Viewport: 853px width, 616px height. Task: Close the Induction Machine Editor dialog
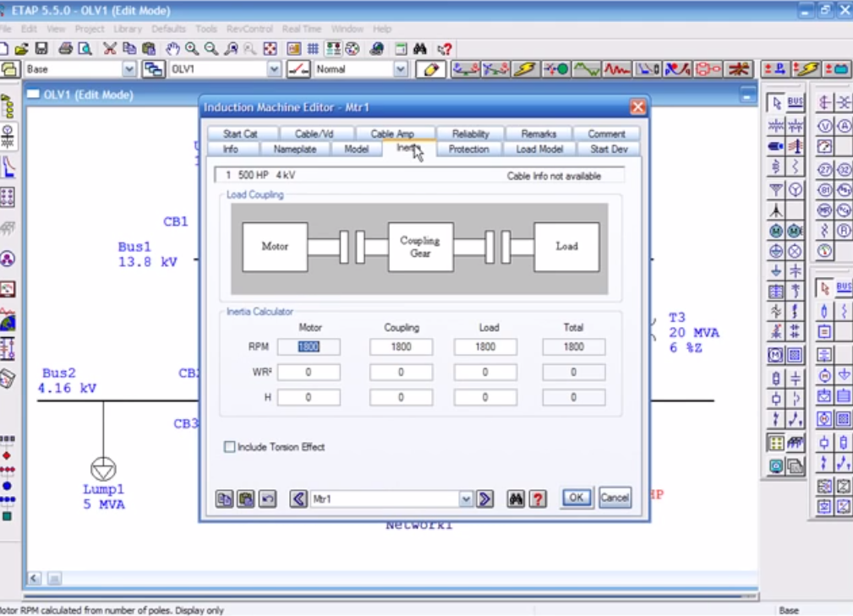click(637, 106)
